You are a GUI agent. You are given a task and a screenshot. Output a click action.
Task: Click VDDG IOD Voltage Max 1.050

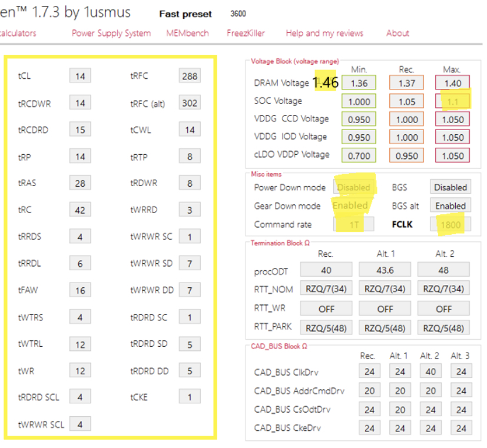coord(452,137)
